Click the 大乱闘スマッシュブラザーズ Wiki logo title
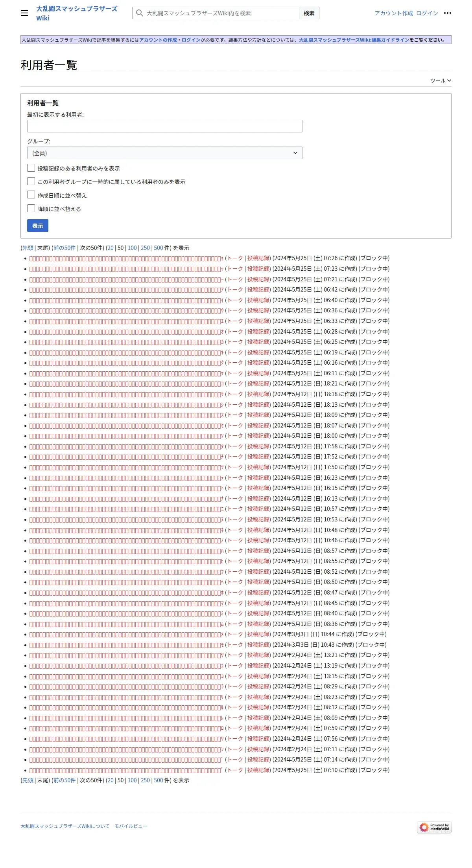 pyautogui.click(x=77, y=13)
